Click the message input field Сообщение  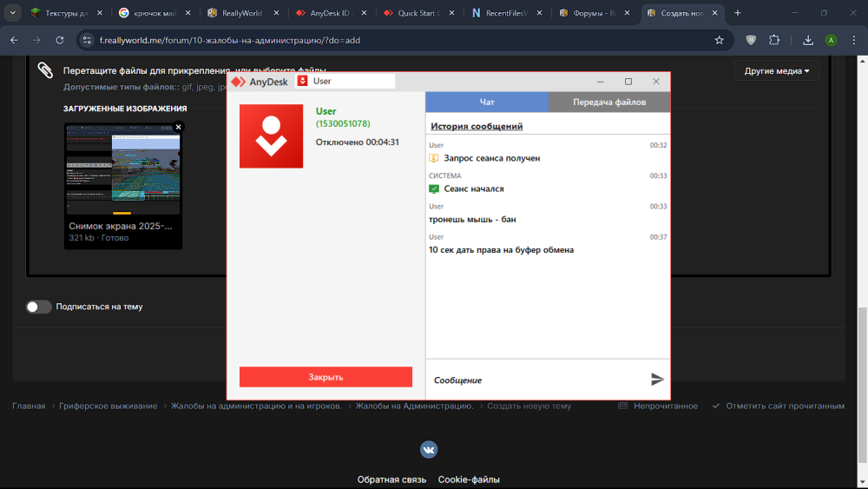[x=537, y=380]
